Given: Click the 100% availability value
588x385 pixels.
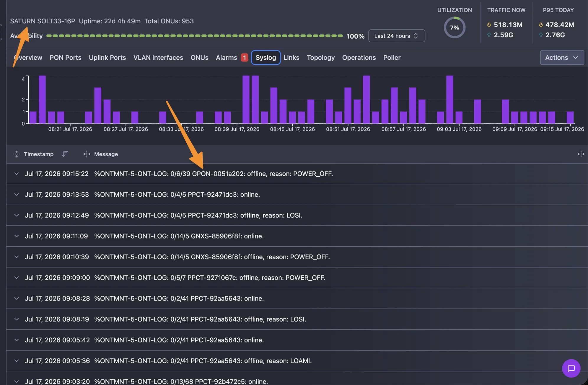Looking at the screenshot, I should click(355, 36).
